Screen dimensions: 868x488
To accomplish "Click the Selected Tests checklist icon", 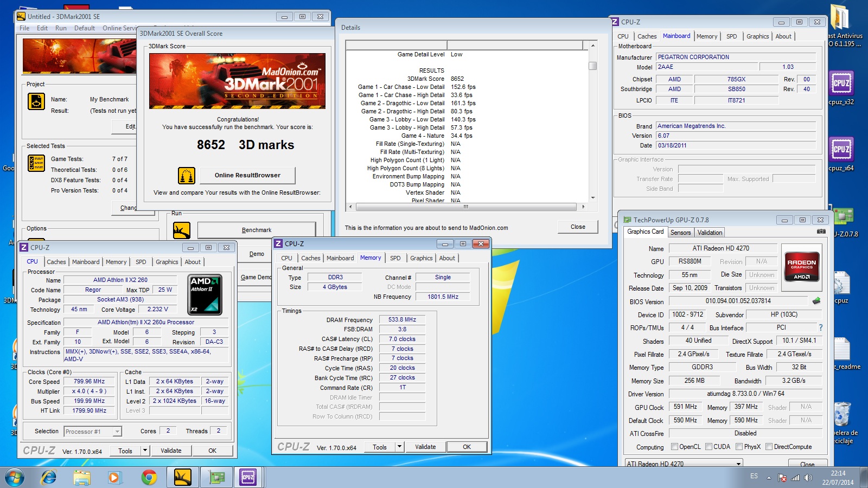I will [x=36, y=163].
